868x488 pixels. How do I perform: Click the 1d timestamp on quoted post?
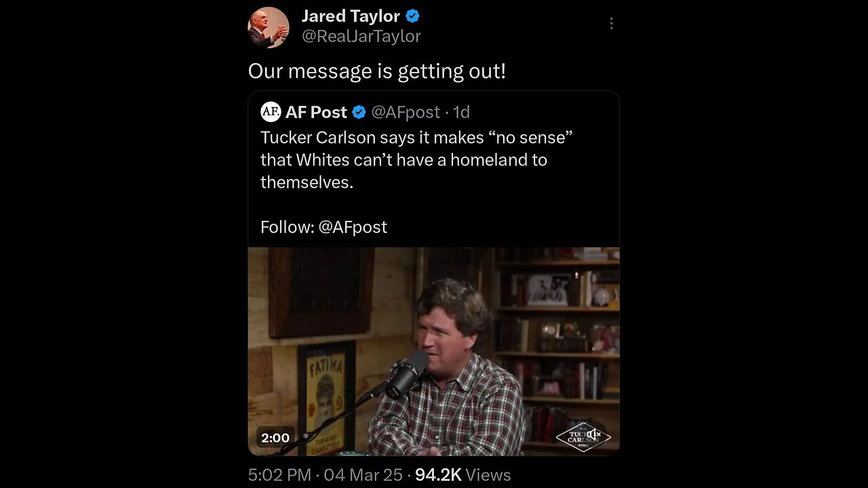(x=461, y=112)
